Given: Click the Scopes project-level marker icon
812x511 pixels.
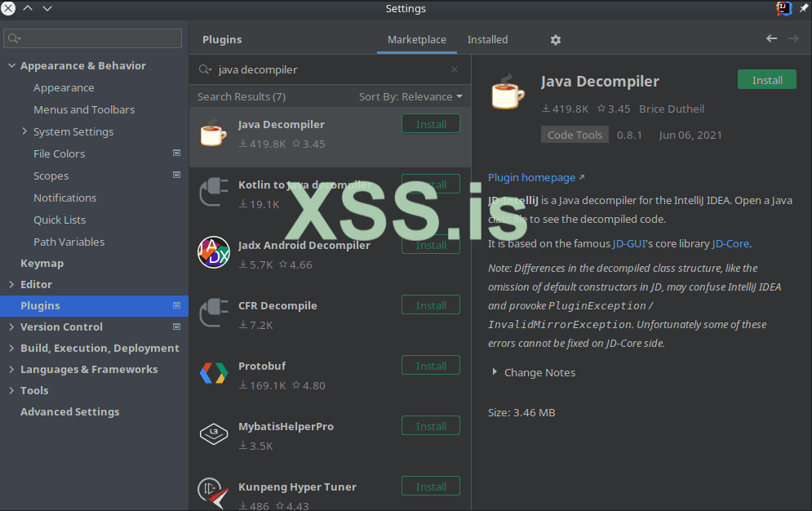Looking at the screenshot, I should [176, 175].
